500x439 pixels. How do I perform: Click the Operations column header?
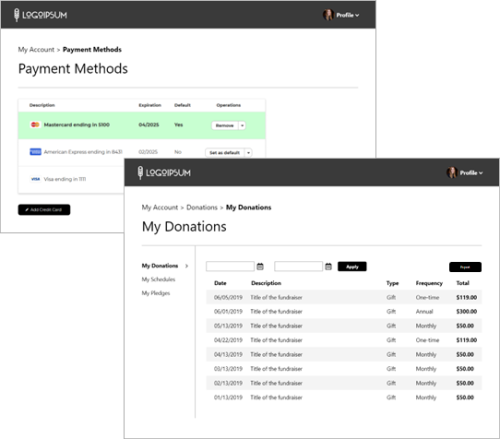[x=228, y=105]
